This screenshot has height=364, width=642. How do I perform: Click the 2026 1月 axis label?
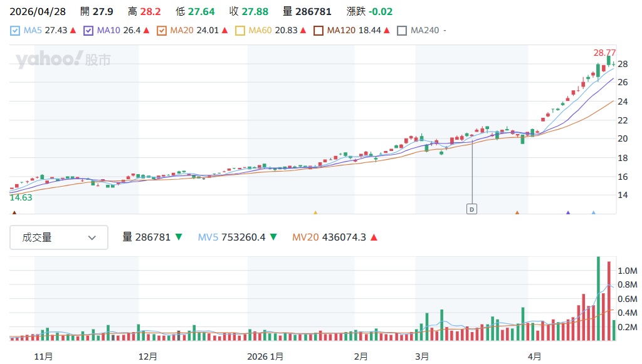pyautogui.click(x=266, y=356)
